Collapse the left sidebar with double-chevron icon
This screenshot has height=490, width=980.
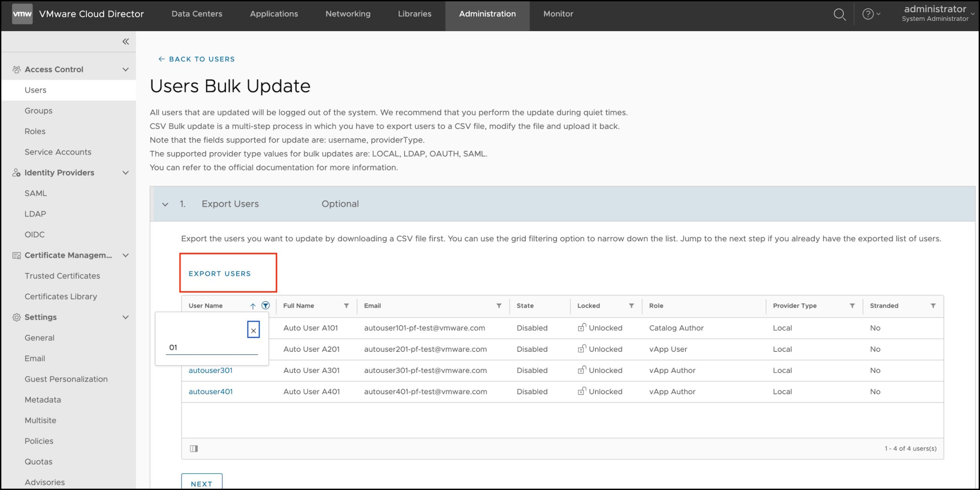[x=125, y=41]
